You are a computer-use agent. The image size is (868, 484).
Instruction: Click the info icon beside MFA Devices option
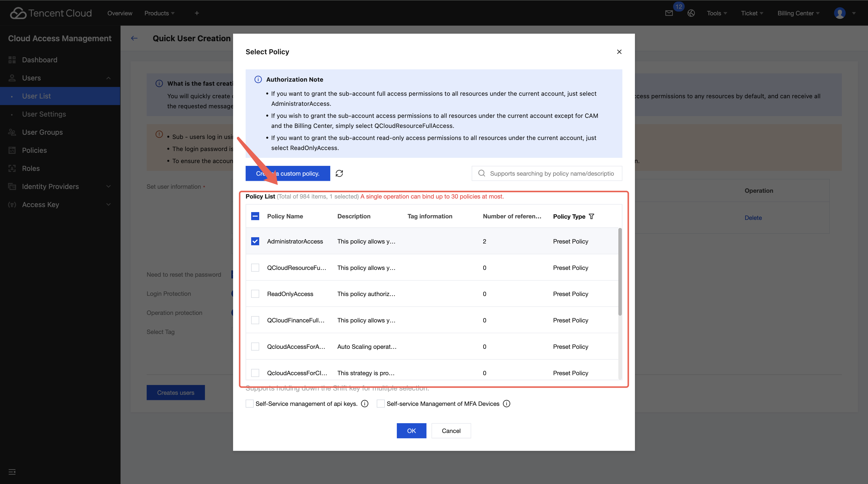[x=506, y=404]
